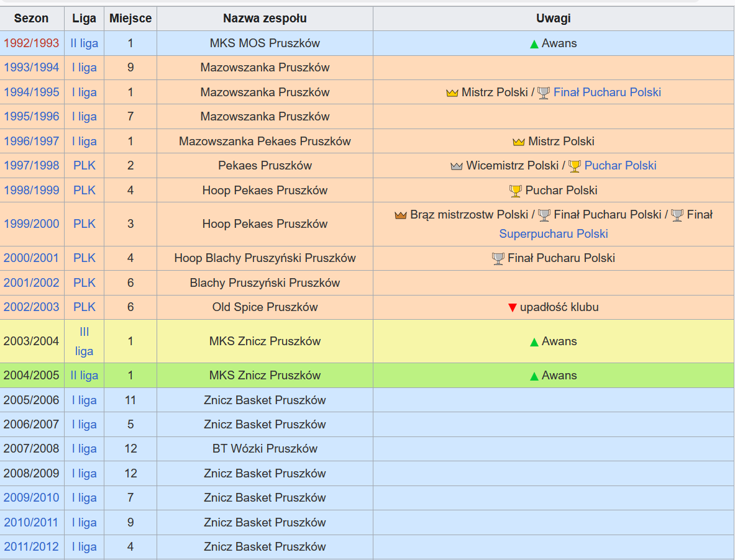
Task: Click green Awans arrow in 2003/2004 row
Action: pos(534,342)
